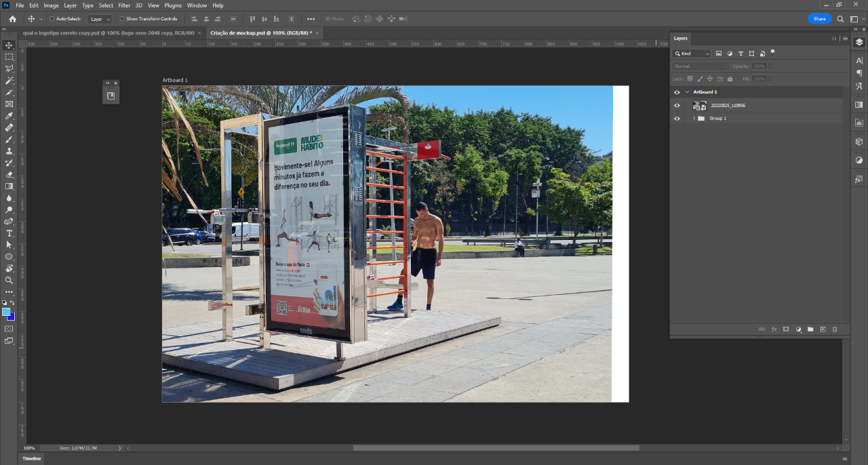
Task: Create a new layer from Layers footer
Action: point(823,329)
